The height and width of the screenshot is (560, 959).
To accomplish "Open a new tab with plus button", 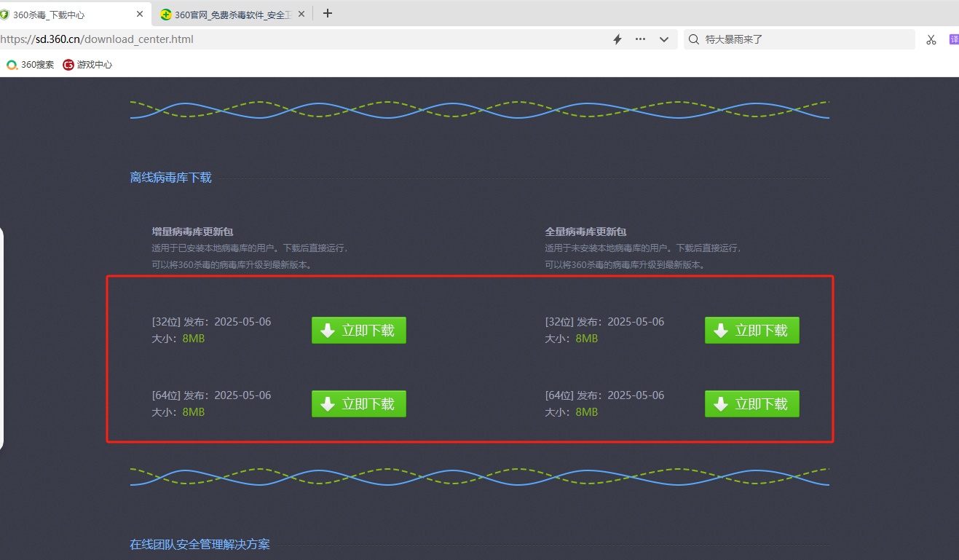I will [x=328, y=13].
